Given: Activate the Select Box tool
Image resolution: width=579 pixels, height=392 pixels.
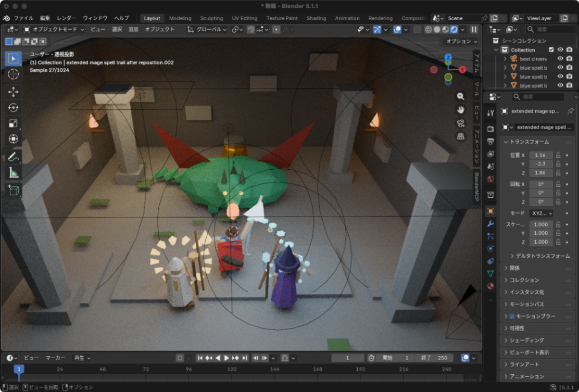Looking at the screenshot, I should tap(14, 59).
